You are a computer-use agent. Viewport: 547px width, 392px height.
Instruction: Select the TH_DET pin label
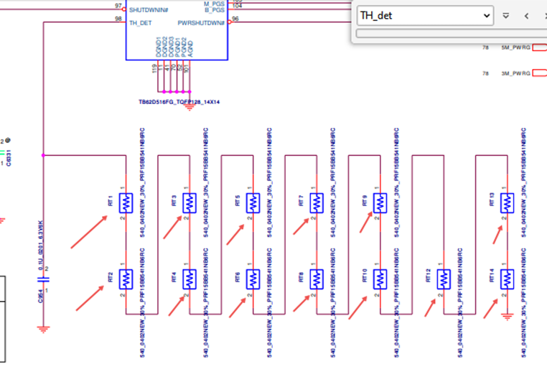[140, 22]
